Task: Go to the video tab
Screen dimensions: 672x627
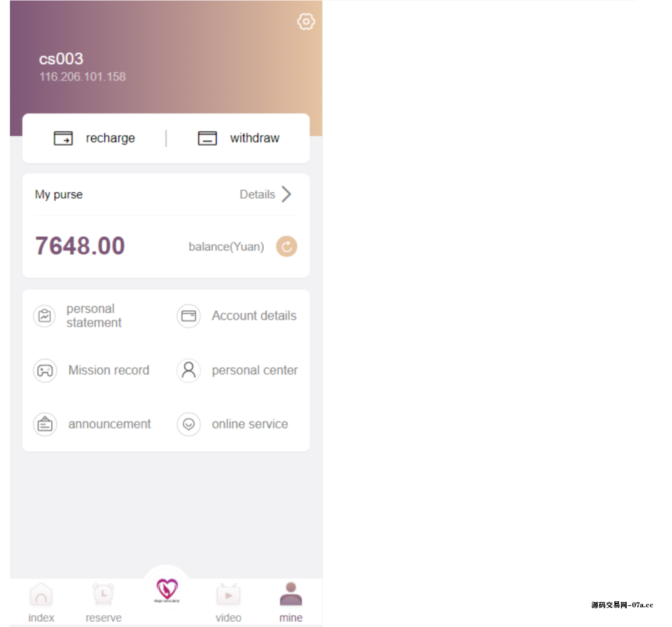Action: click(228, 603)
